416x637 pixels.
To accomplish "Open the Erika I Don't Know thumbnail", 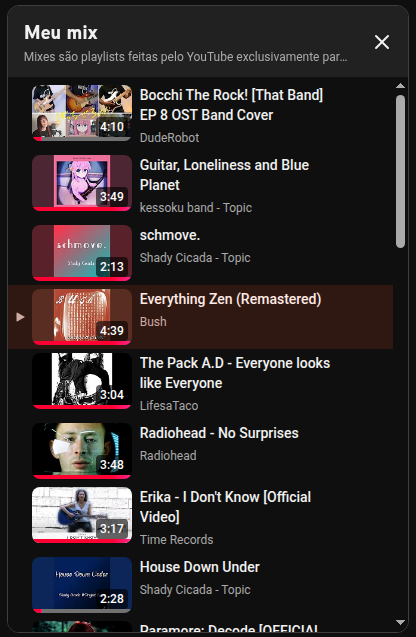I will [x=82, y=515].
